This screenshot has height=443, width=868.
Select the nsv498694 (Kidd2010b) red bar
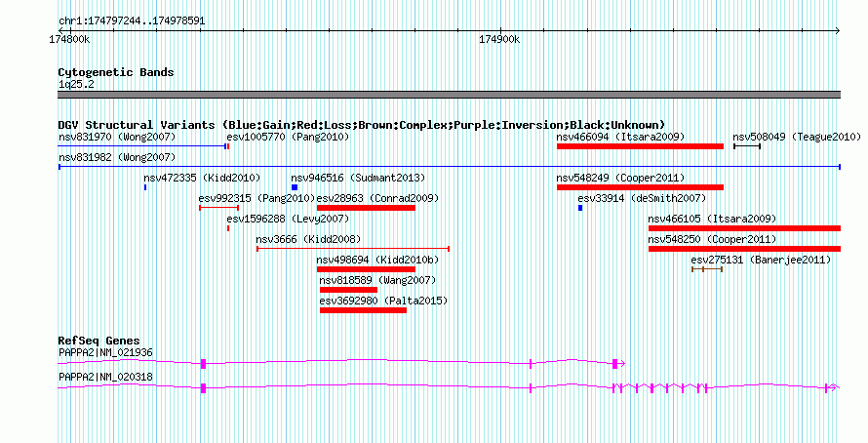click(x=366, y=269)
